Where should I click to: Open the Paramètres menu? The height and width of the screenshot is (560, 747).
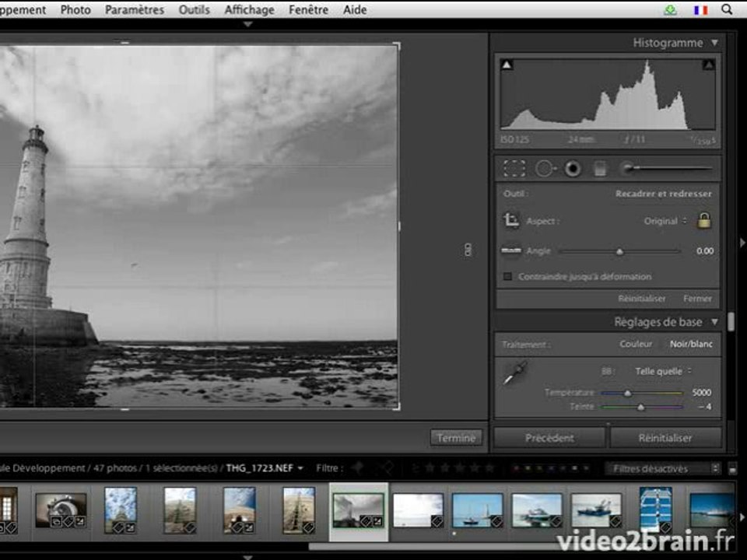point(135,9)
